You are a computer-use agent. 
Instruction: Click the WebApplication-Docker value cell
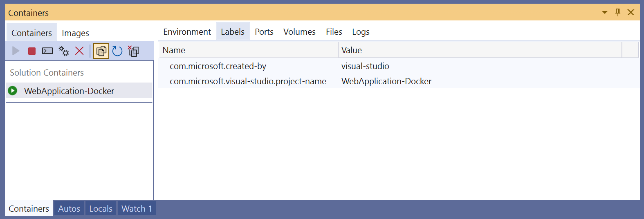[x=386, y=81]
